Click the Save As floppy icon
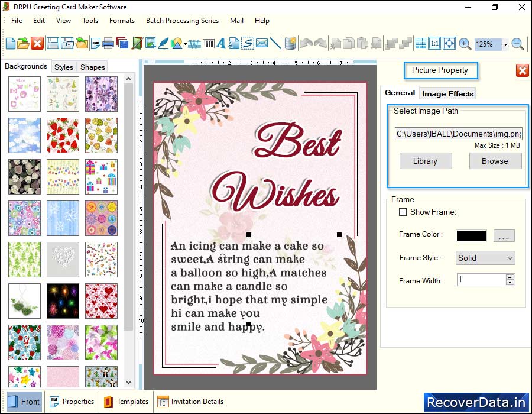 [67, 43]
